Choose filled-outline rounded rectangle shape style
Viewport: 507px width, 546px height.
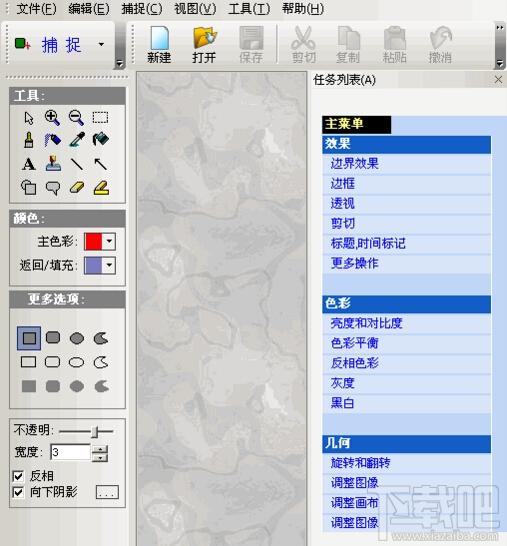pos(53,338)
